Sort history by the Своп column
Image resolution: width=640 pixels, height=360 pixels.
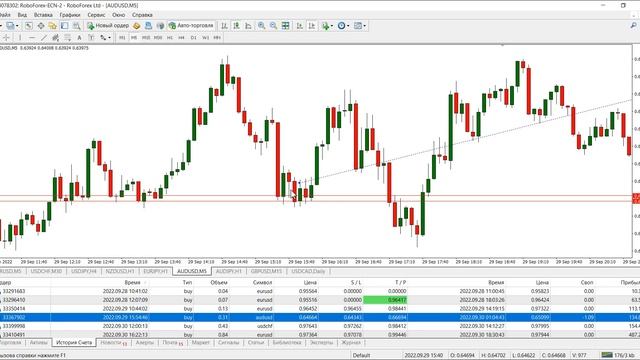587,282
